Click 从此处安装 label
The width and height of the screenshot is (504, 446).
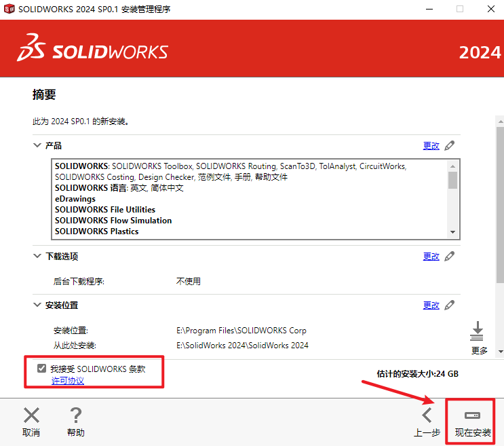pyautogui.click(x=75, y=346)
